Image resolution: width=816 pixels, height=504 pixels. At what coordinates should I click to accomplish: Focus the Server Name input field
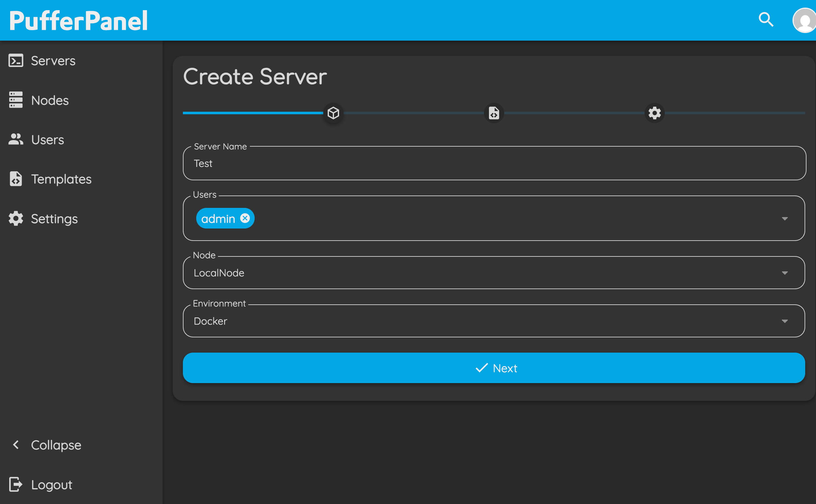click(x=495, y=163)
